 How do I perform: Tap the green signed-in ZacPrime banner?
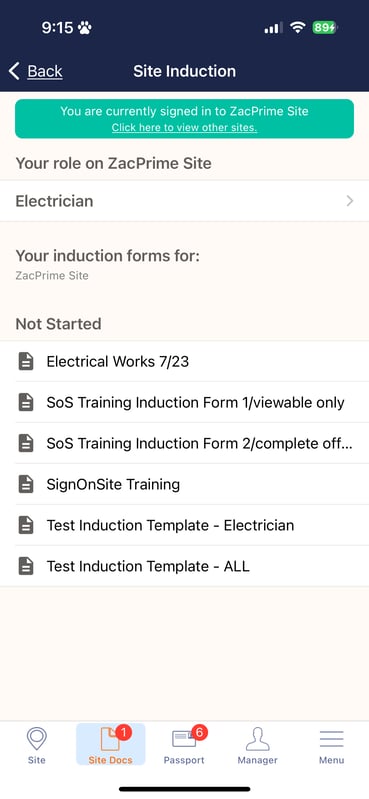coord(184,119)
